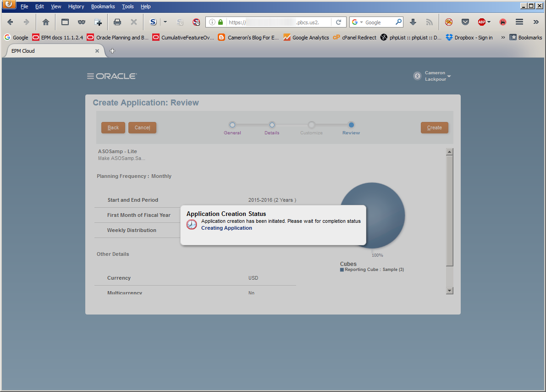Click the Stop loading X icon

(134, 22)
